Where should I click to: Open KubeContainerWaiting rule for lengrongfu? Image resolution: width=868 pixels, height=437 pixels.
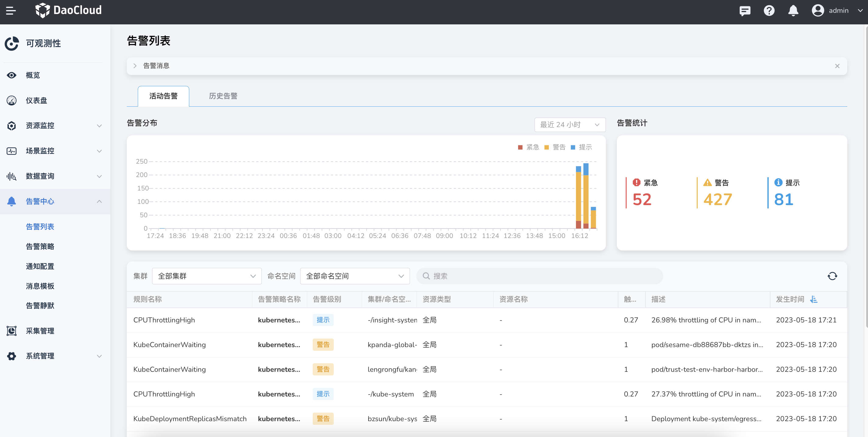click(x=169, y=369)
